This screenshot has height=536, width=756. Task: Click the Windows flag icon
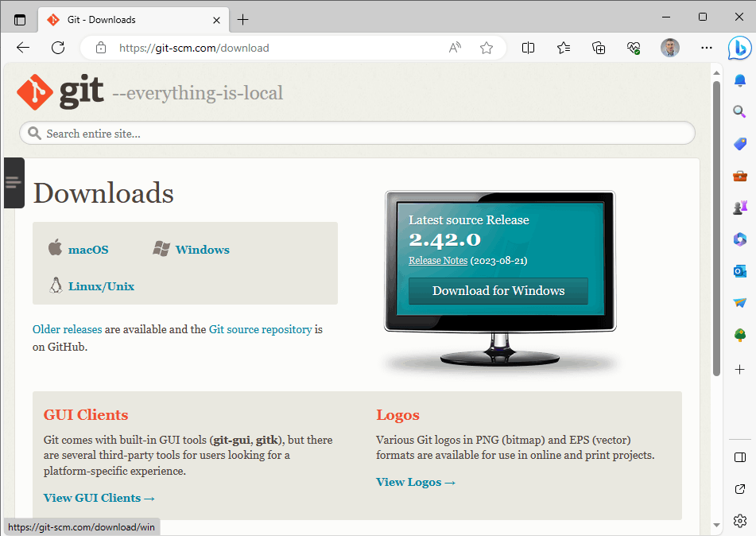[x=161, y=248]
